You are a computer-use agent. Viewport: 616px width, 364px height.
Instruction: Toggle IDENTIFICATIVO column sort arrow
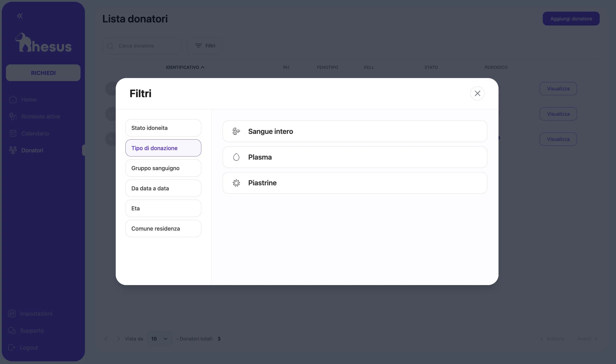coord(202,67)
